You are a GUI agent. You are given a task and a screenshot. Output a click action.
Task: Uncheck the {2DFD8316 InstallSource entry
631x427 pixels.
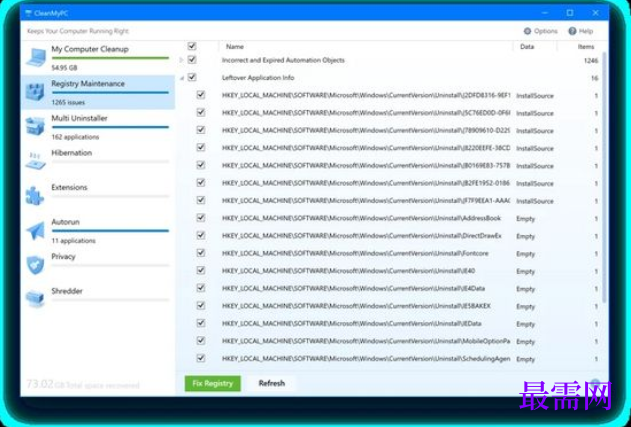click(201, 95)
